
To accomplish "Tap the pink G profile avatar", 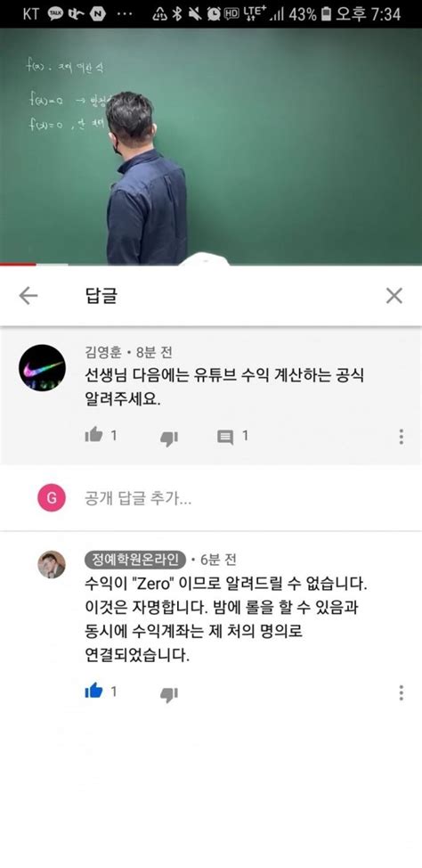I will tap(52, 498).
